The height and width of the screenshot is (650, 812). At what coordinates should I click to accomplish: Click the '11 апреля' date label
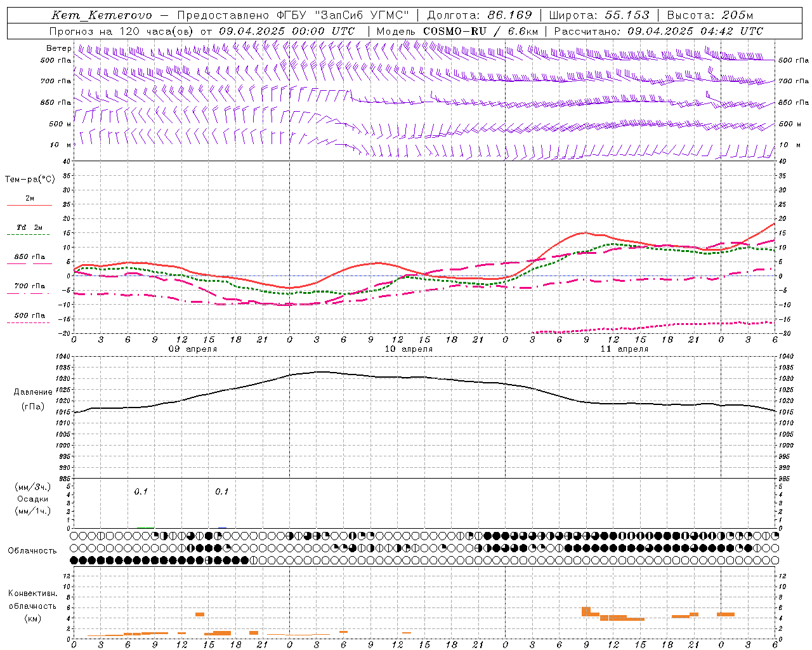click(x=624, y=349)
